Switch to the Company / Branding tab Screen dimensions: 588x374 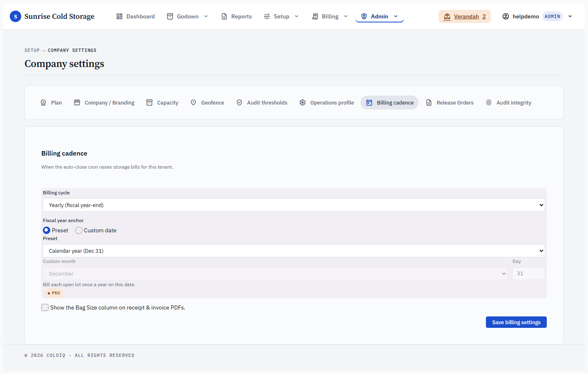(x=104, y=102)
